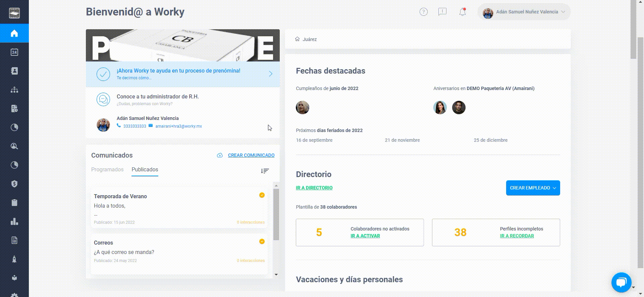Expand the CREAR EMPLEADO dropdown button
Screen dimensions: 644x297
point(533,188)
